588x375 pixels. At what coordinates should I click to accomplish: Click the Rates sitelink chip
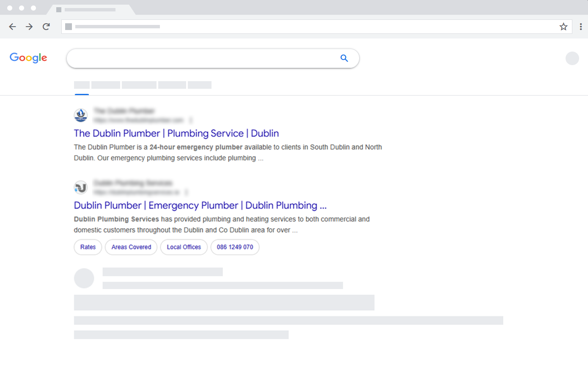(x=88, y=247)
